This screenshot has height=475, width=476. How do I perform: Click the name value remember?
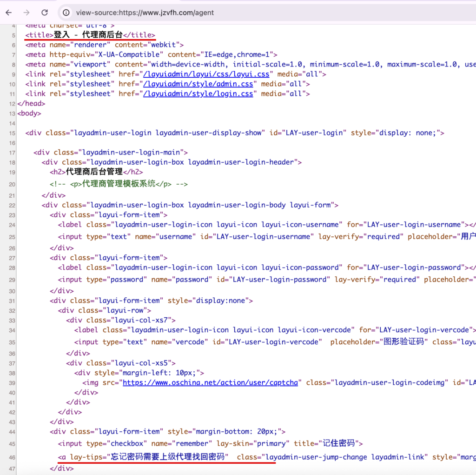[192, 443]
